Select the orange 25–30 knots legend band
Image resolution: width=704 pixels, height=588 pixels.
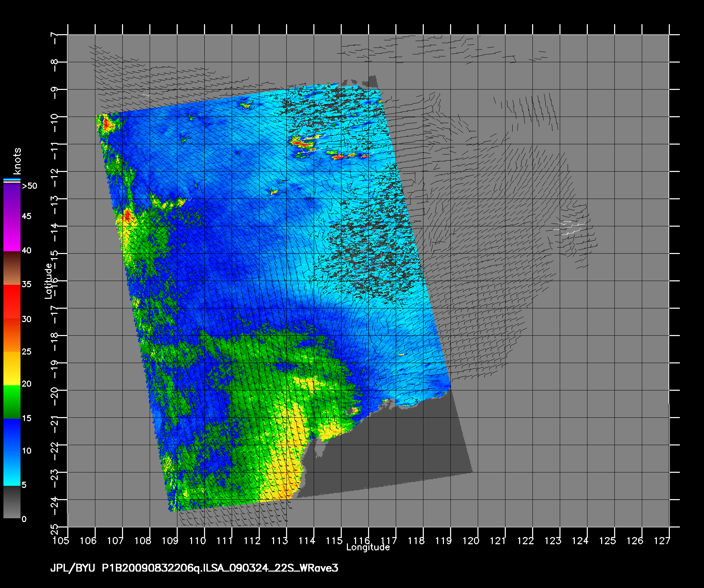(x=12, y=335)
